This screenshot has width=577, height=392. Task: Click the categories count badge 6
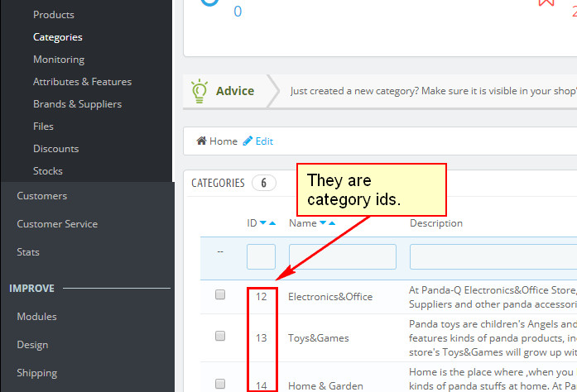pyautogui.click(x=264, y=183)
